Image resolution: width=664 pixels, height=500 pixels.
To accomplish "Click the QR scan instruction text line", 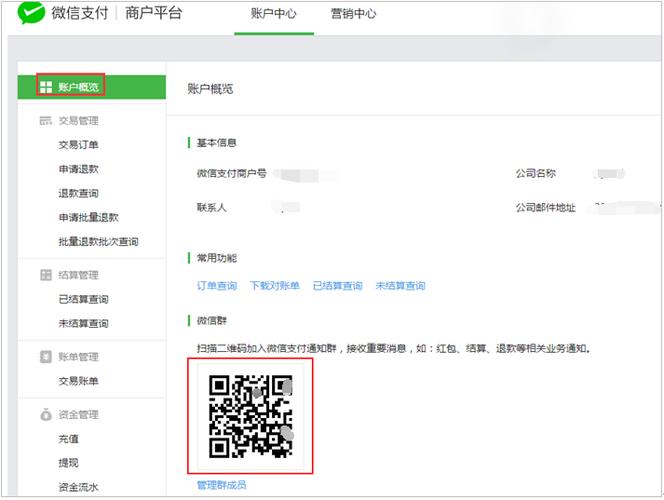I will [394, 348].
